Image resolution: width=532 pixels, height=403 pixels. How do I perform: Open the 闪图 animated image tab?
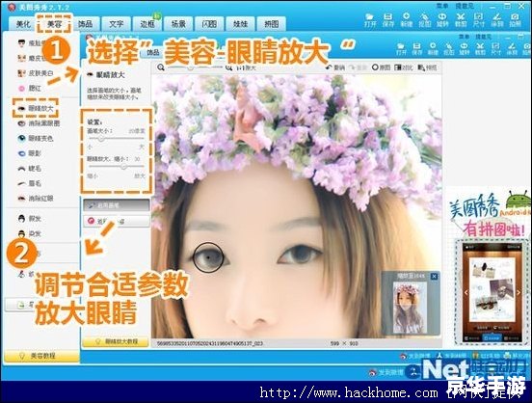pos(209,24)
